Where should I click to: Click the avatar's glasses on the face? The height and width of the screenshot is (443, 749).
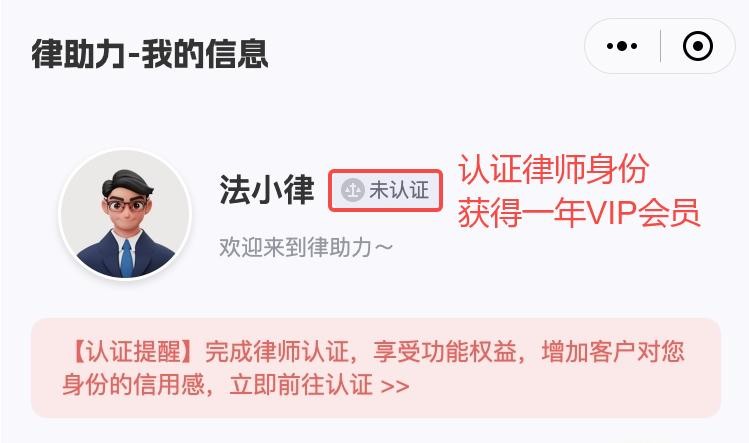click(126, 206)
